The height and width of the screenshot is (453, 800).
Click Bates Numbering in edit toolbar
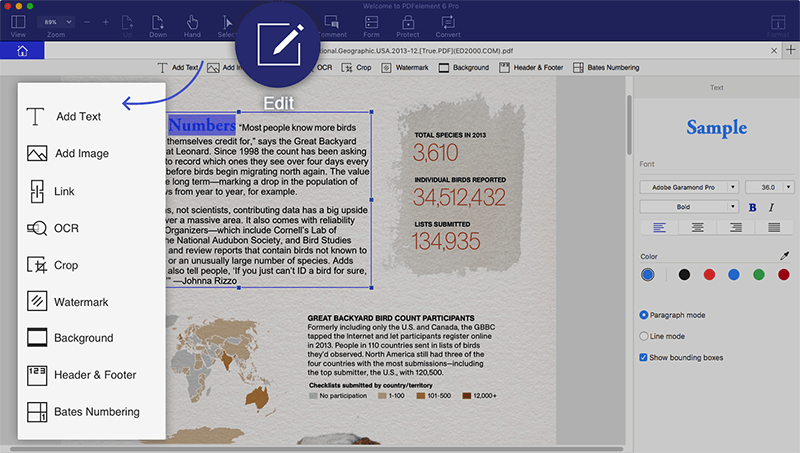tap(606, 67)
